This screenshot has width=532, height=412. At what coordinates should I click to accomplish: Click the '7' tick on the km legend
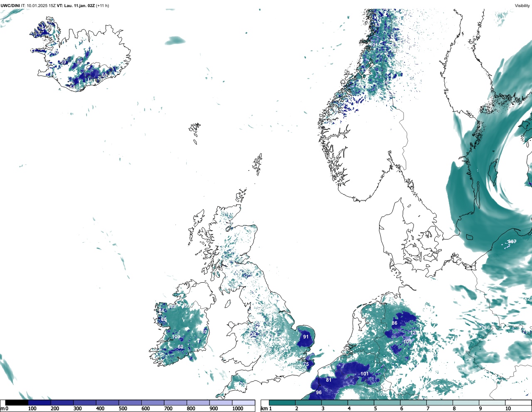(x=428, y=409)
